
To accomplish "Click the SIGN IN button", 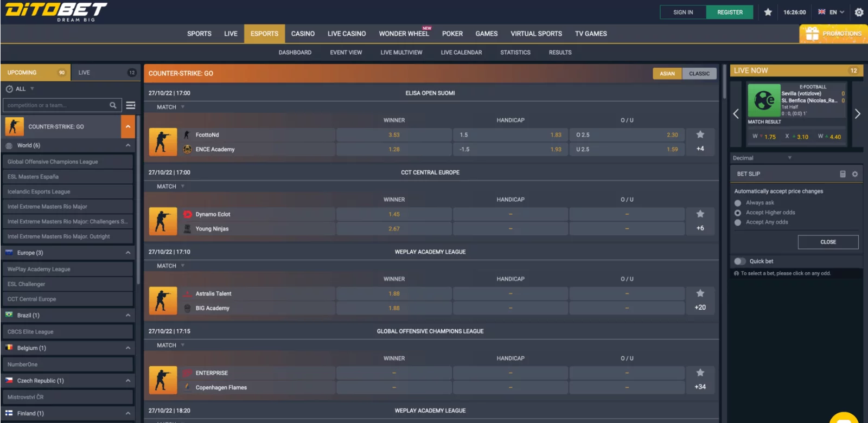I will [683, 12].
